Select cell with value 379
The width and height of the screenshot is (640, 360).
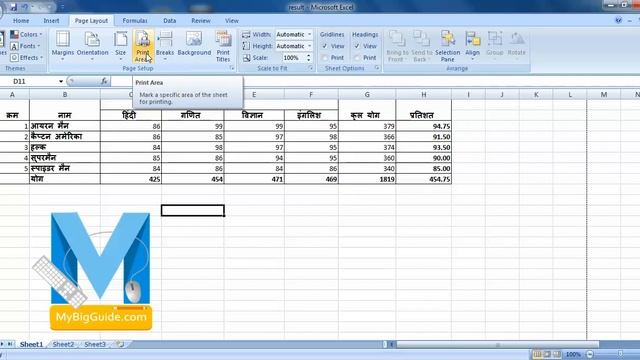point(367,126)
